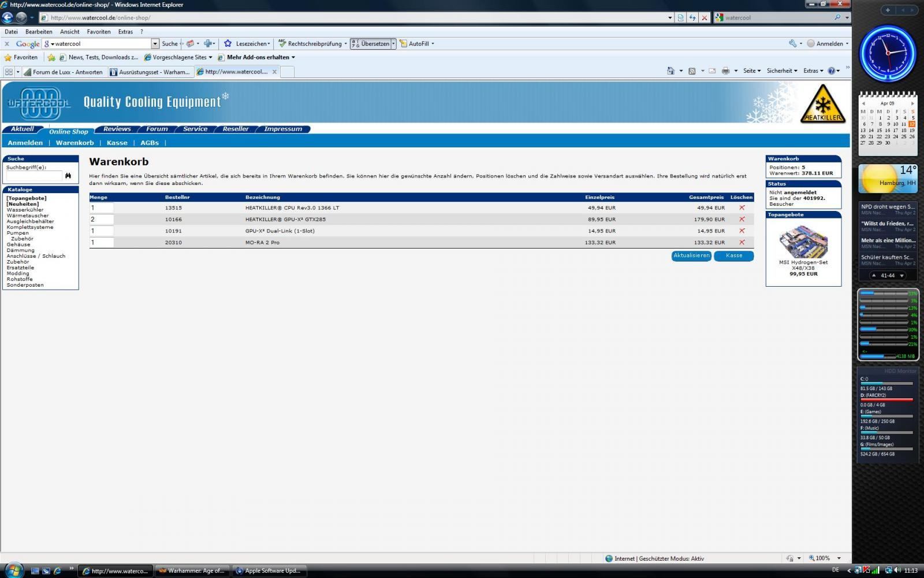Open the Datei menu
The image size is (924, 578).
pyautogui.click(x=11, y=32)
